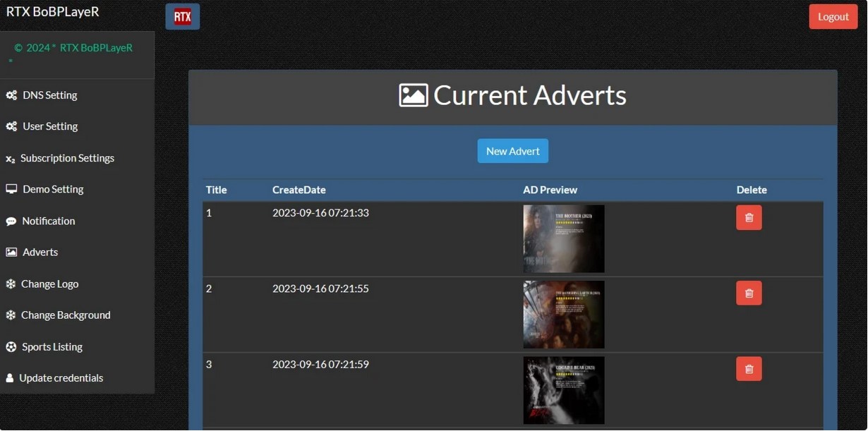Click the RTX BoBPLayeR brand title
Screen dimensions: 868x431
coord(53,12)
